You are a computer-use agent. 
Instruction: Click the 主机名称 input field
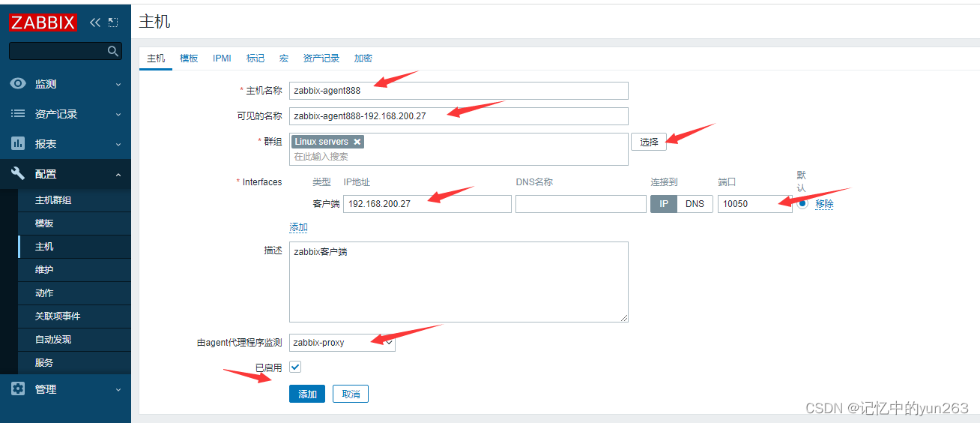click(x=459, y=91)
